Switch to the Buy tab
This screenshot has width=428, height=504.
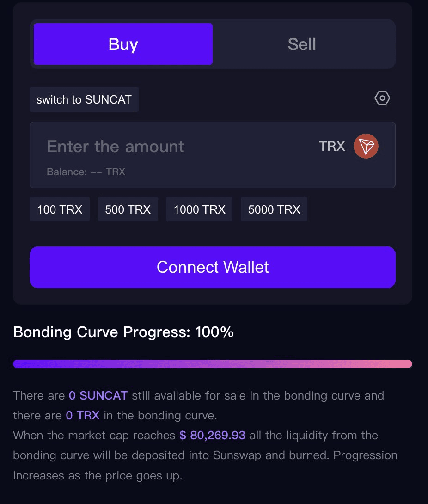pos(123,44)
